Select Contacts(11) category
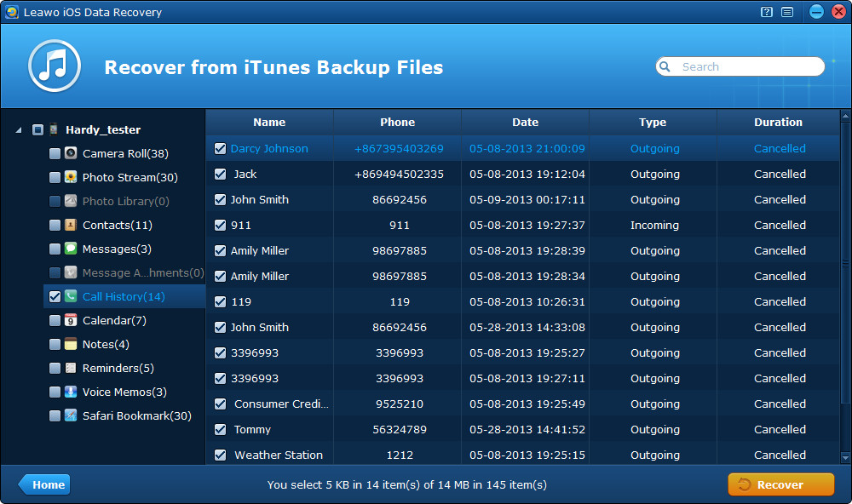Image resolution: width=852 pixels, height=504 pixels. point(118,225)
